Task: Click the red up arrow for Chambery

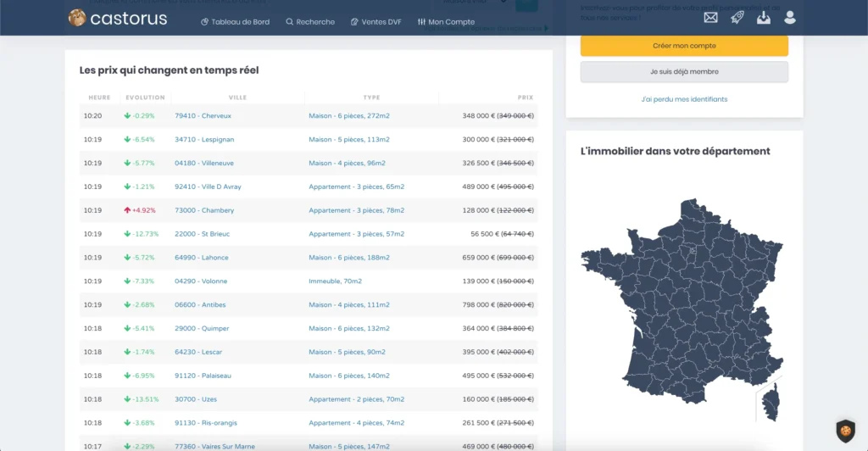Action: click(126, 210)
